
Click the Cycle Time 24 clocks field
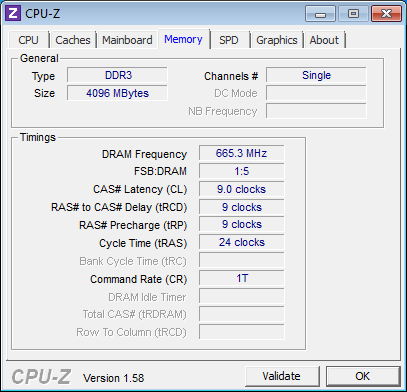(242, 242)
